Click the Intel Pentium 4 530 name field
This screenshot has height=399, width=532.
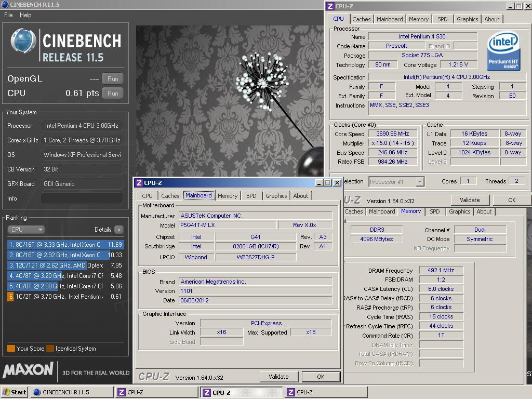tap(422, 36)
